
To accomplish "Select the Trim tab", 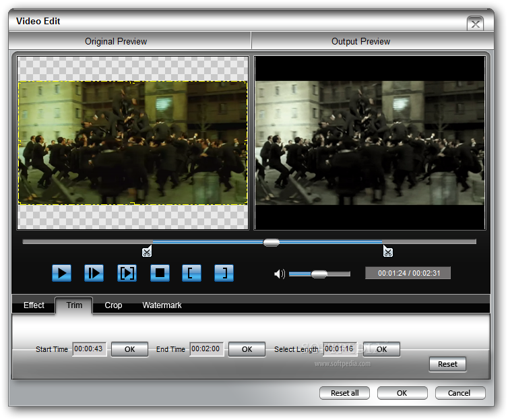I will pos(74,305).
